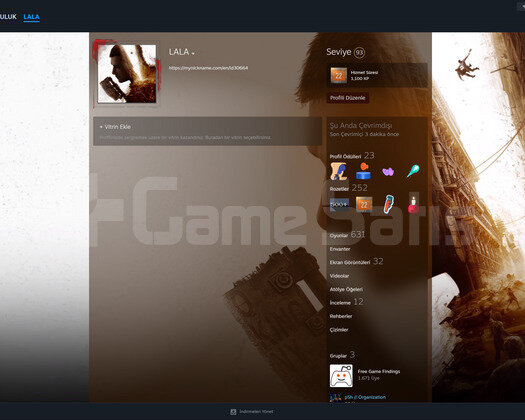Open the mynickname.com profile link
The height and width of the screenshot is (420, 525).
208,68
